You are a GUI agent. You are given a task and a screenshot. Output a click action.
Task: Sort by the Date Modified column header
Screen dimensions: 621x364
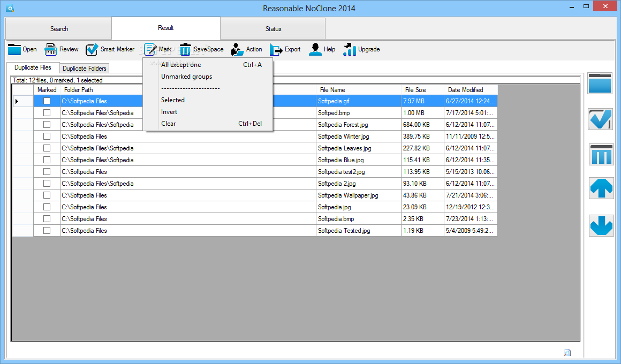point(471,90)
